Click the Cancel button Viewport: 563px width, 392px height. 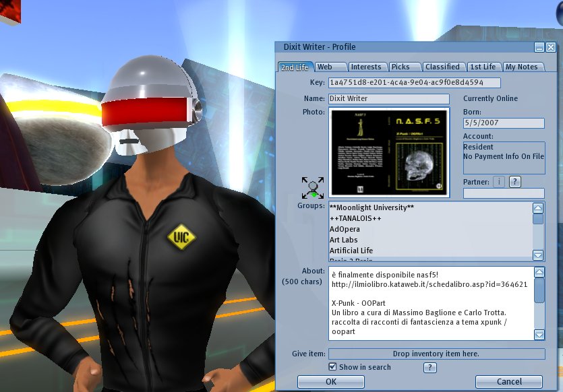pos(509,382)
